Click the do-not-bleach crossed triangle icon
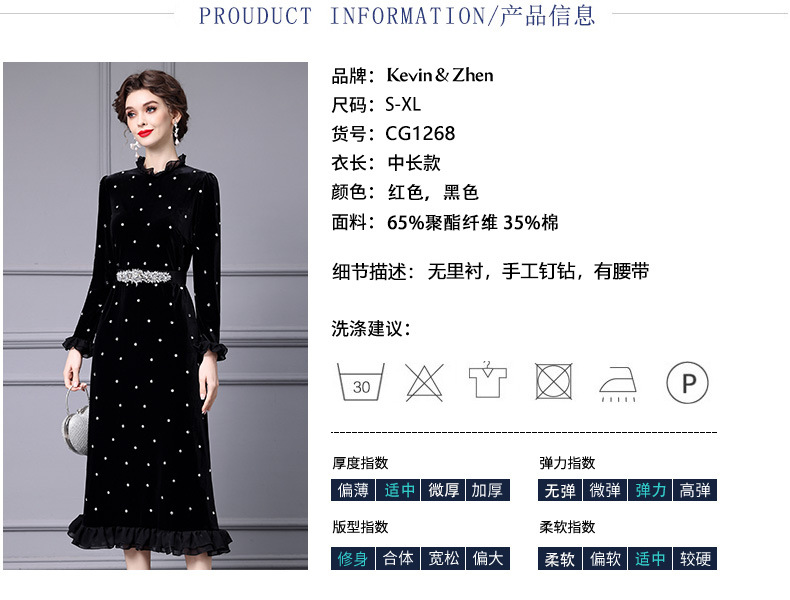Image resolution: width=790 pixels, height=600 pixels. pyautogui.click(x=424, y=382)
